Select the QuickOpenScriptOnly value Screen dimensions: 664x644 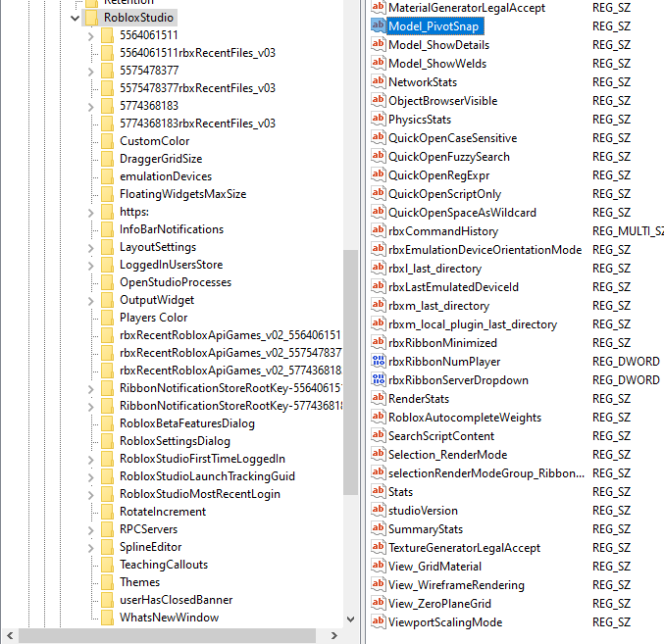coord(444,194)
